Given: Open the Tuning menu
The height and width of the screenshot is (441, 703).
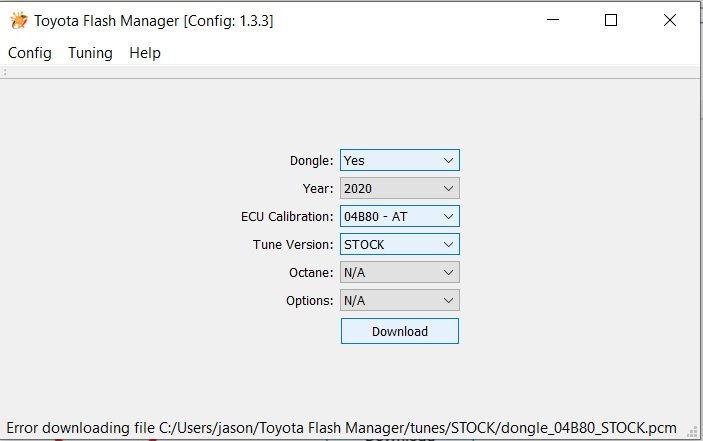Looking at the screenshot, I should 90,53.
